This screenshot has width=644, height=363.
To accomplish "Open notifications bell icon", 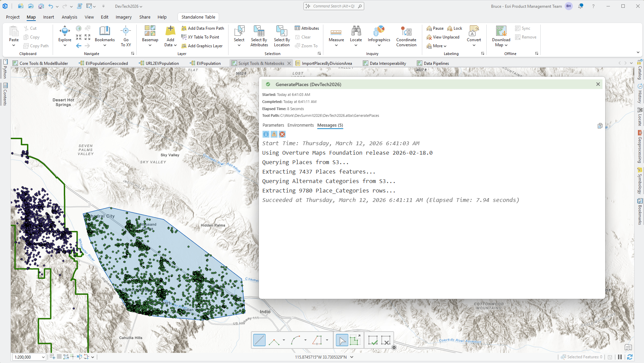I will coord(581,6).
